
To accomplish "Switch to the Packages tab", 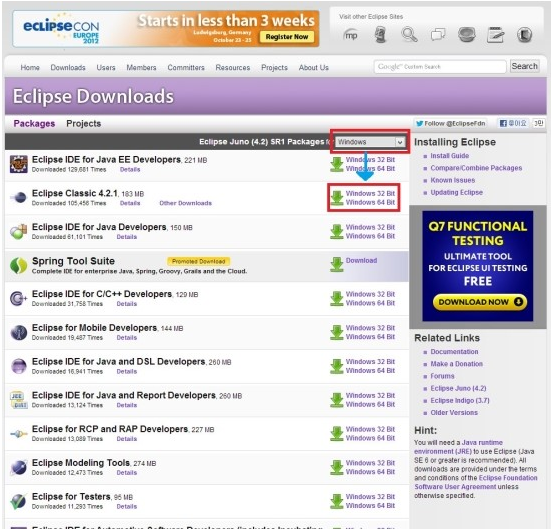I will pos(34,124).
